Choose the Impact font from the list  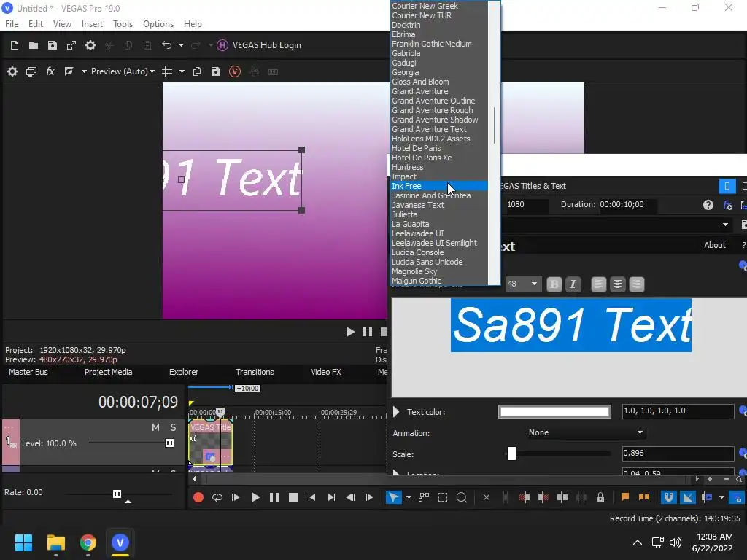point(438,176)
